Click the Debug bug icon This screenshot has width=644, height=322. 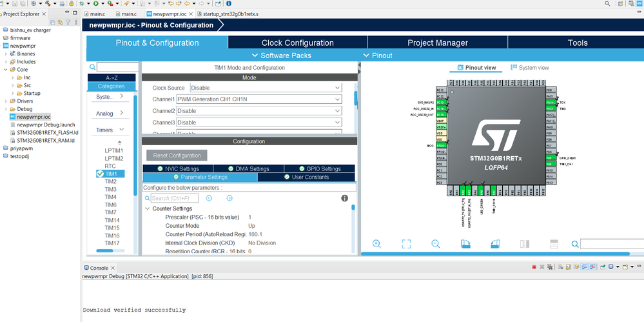(x=82, y=3)
